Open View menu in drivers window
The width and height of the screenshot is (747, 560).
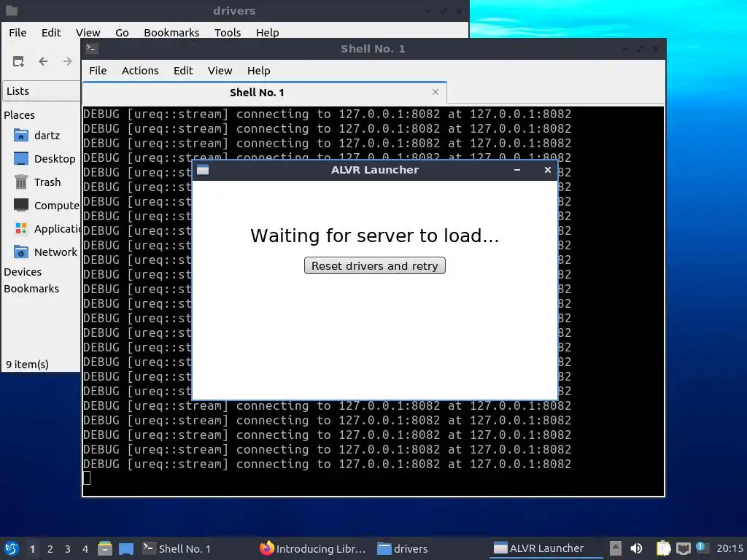88,32
